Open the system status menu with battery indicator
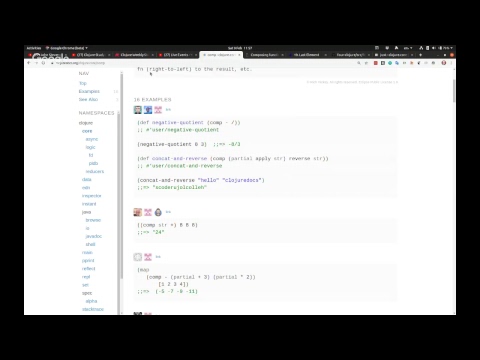480x360 pixels. [x=436, y=48]
